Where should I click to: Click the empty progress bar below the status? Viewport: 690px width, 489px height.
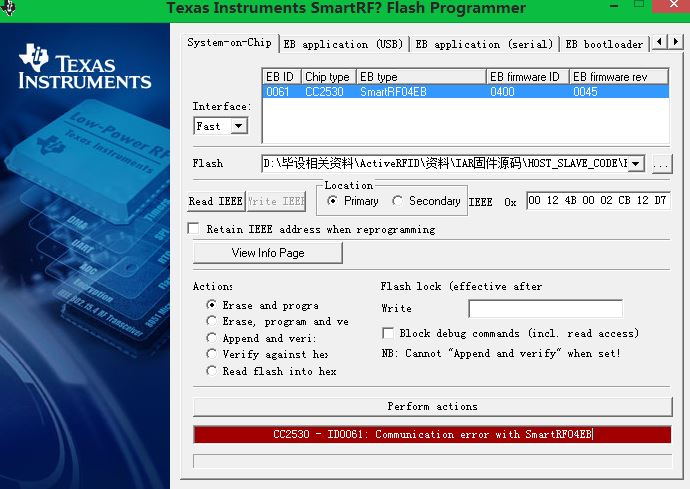click(433, 461)
